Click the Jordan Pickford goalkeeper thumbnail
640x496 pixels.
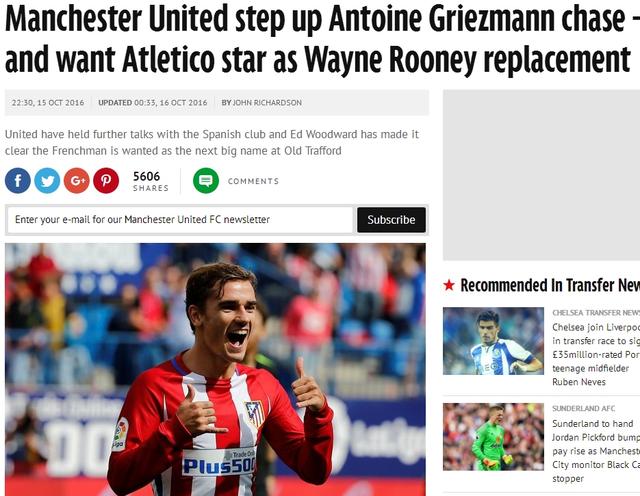tap(493, 437)
